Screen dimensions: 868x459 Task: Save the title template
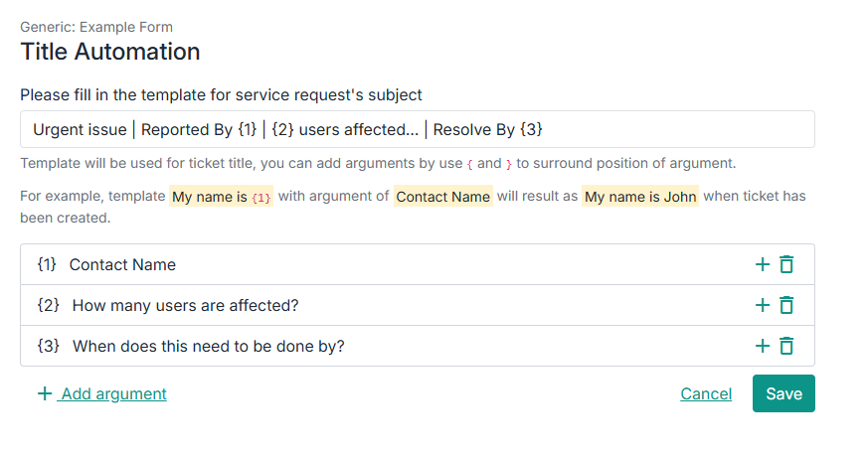pyautogui.click(x=783, y=393)
